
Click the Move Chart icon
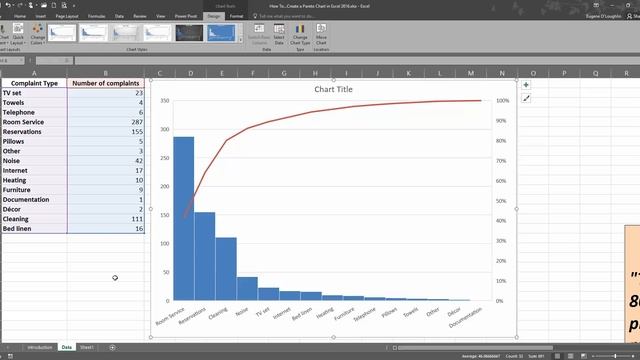(x=321, y=34)
